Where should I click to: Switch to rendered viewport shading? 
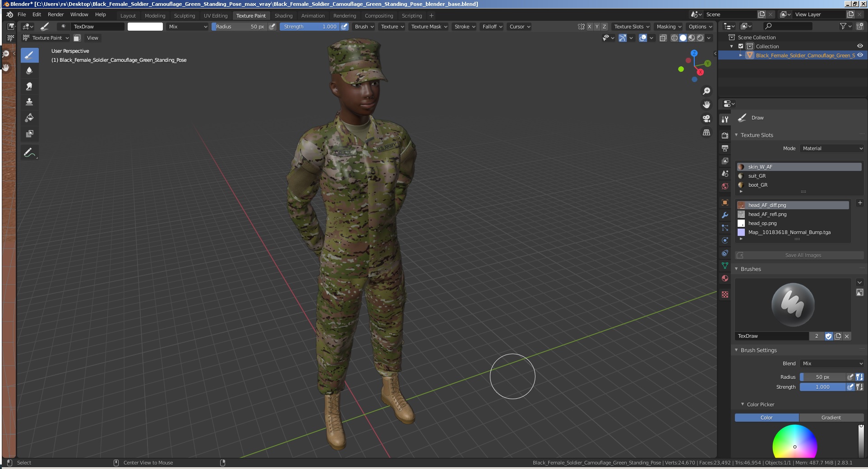click(x=700, y=38)
